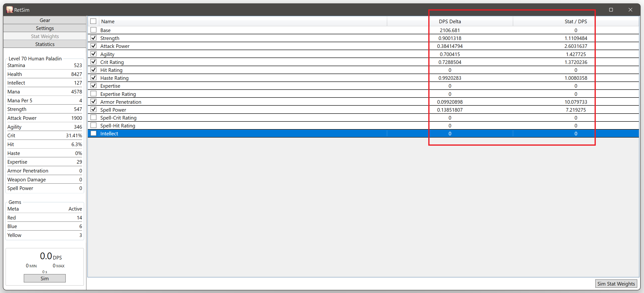The width and height of the screenshot is (644, 293).
Task: Check the Spell-Crit Rating checkbox
Action: pyautogui.click(x=93, y=118)
